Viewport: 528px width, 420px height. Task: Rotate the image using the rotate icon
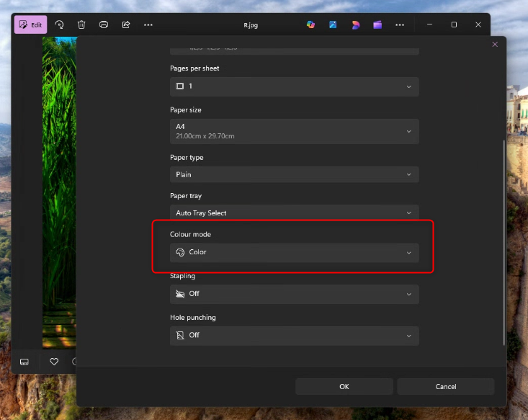[59, 24]
